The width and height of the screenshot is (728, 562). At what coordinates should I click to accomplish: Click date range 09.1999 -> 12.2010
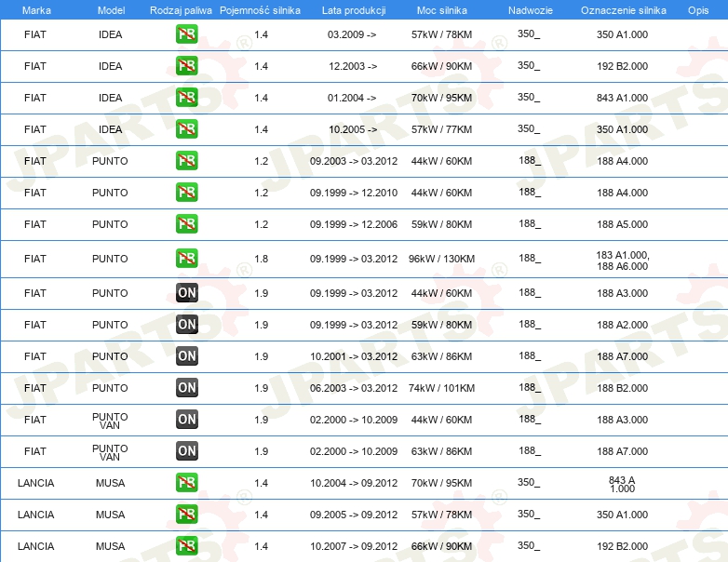point(354,193)
